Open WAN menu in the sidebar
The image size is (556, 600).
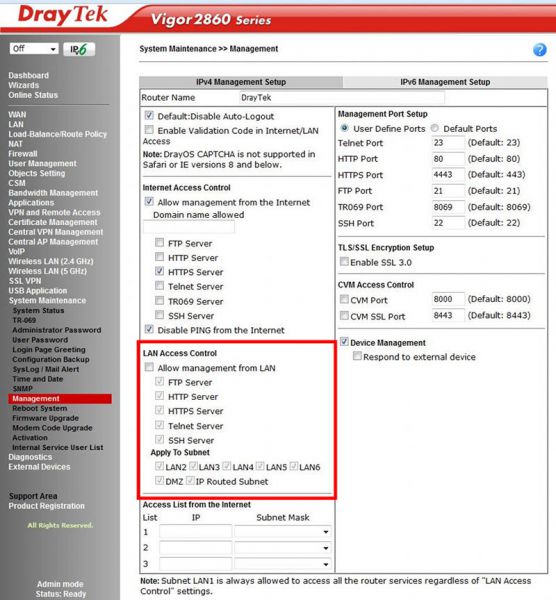17,114
